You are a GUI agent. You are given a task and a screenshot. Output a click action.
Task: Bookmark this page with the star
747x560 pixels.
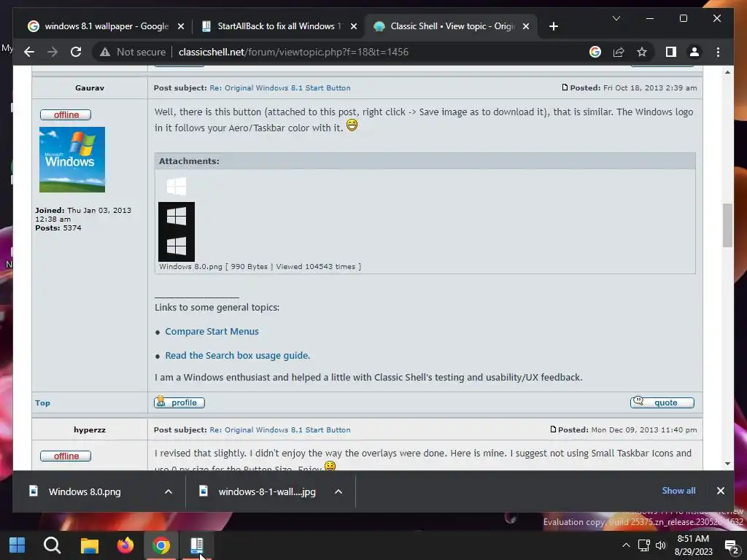642,52
